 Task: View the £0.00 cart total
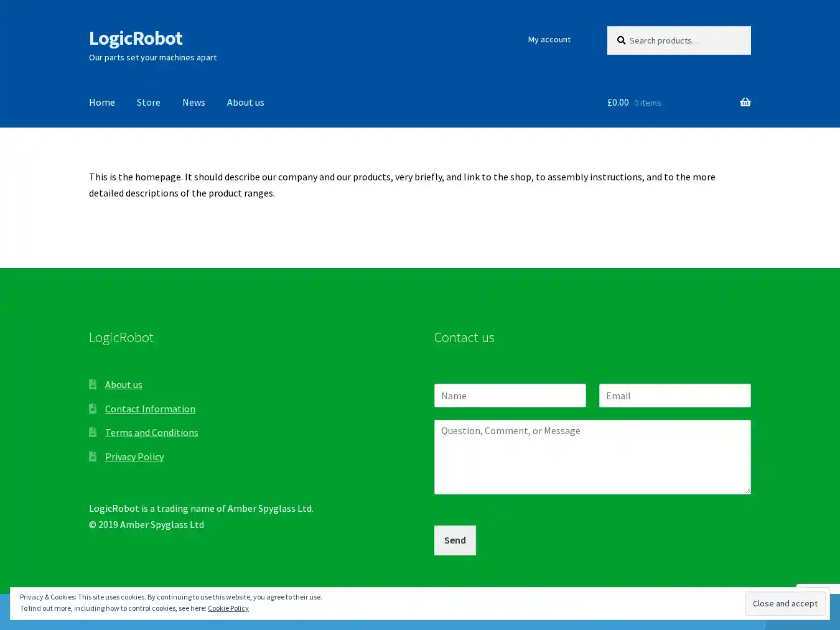pos(618,102)
